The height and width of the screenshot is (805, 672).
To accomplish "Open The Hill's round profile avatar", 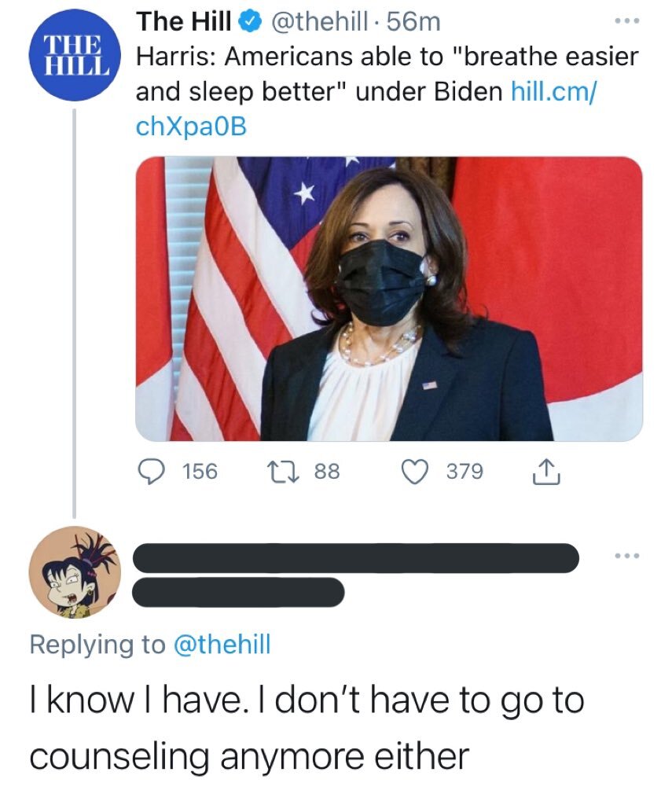I will pyautogui.click(x=74, y=55).
